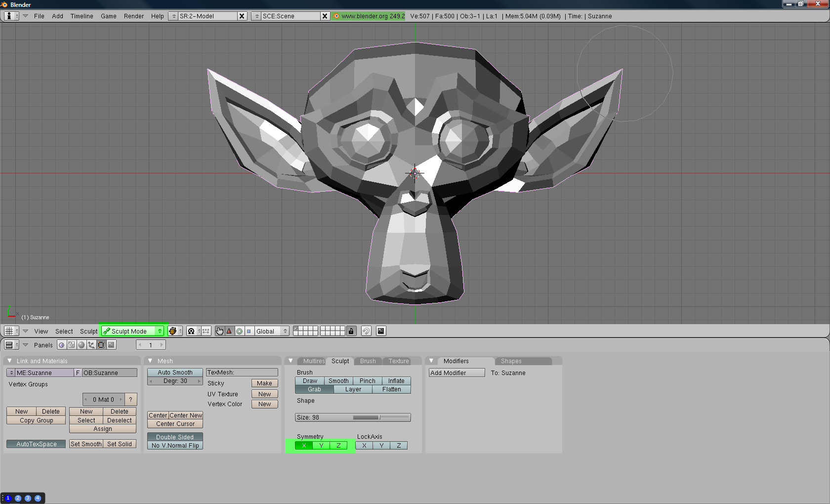Screen dimensions: 830x504
Task: Open the Sculpt Mode dropdown
Action: (132, 331)
